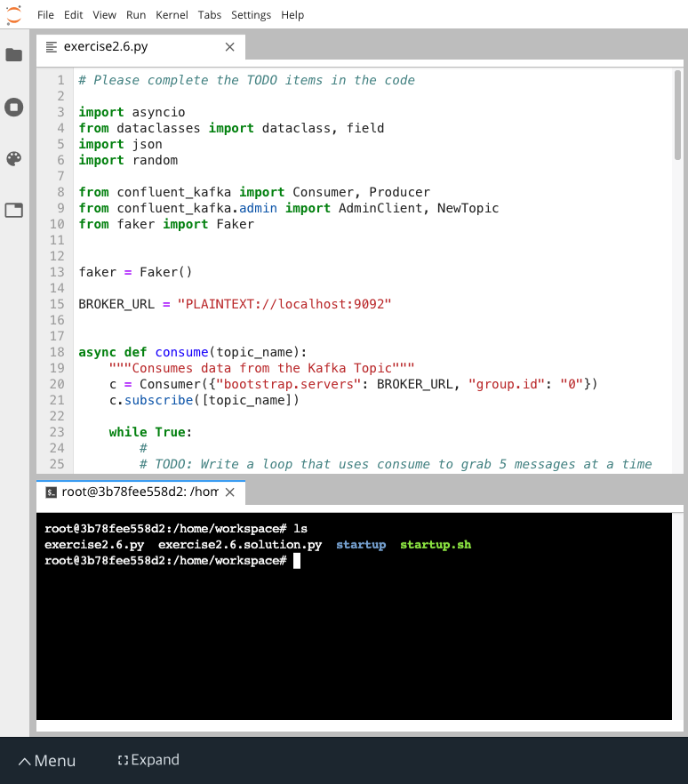Click 'dataclass, field' on line 4
The width and height of the screenshot is (688, 784).
click(323, 128)
